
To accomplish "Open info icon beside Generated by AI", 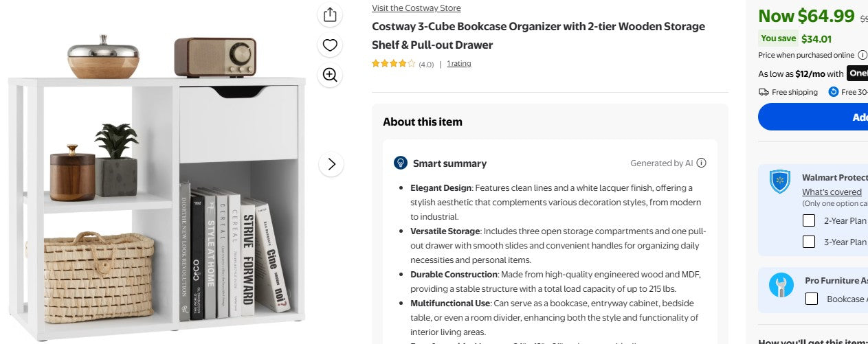I will click(701, 163).
